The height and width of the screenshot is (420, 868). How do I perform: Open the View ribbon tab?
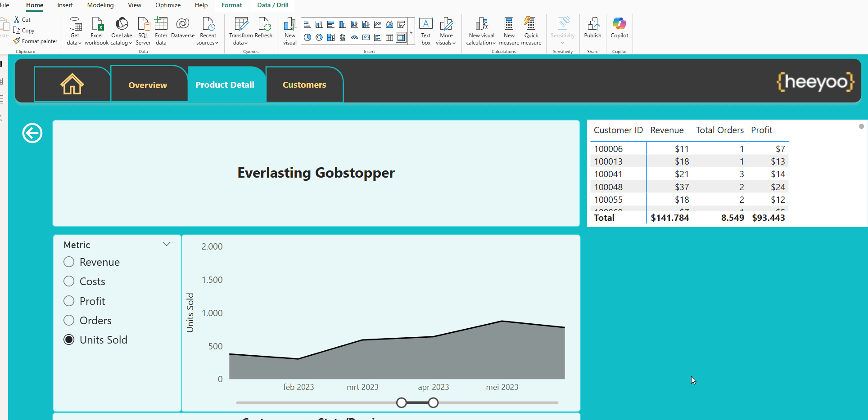click(135, 5)
